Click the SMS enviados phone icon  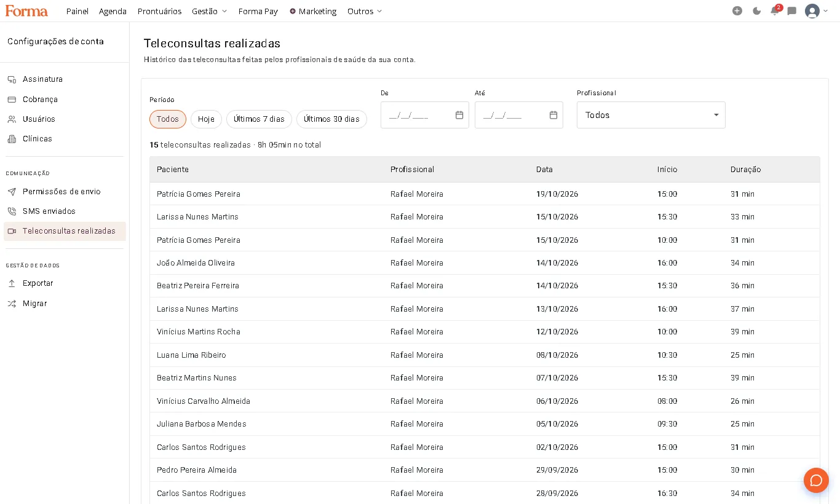12,211
